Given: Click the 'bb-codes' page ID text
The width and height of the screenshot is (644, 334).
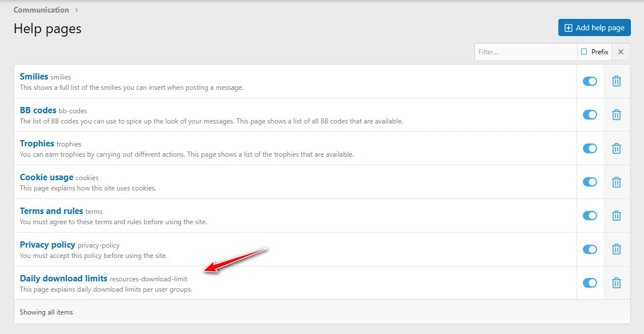Looking at the screenshot, I should click(x=73, y=111).
